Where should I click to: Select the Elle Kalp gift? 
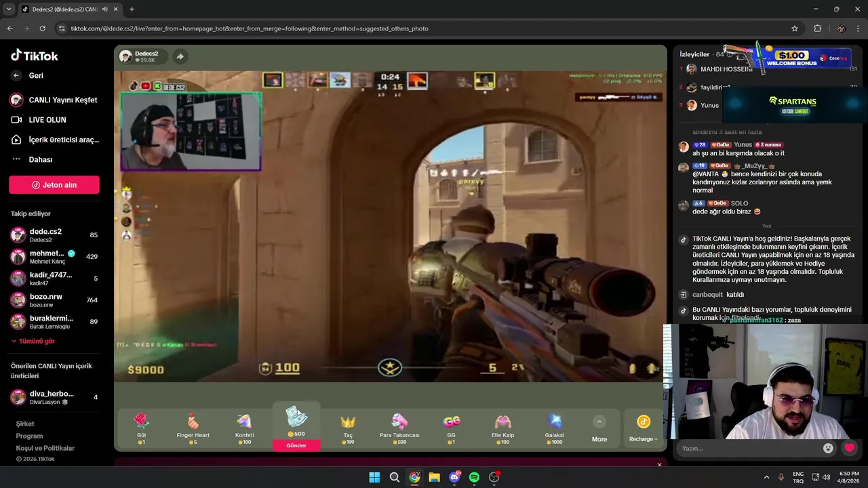[502, 429]
